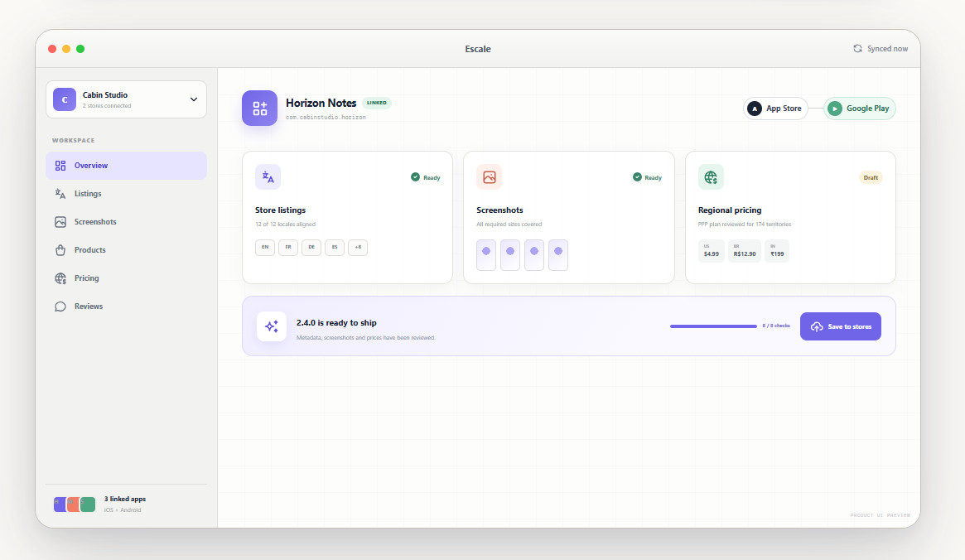Click the App Store pill button
This screenshot has height=560, width=965.
point(775,109)
